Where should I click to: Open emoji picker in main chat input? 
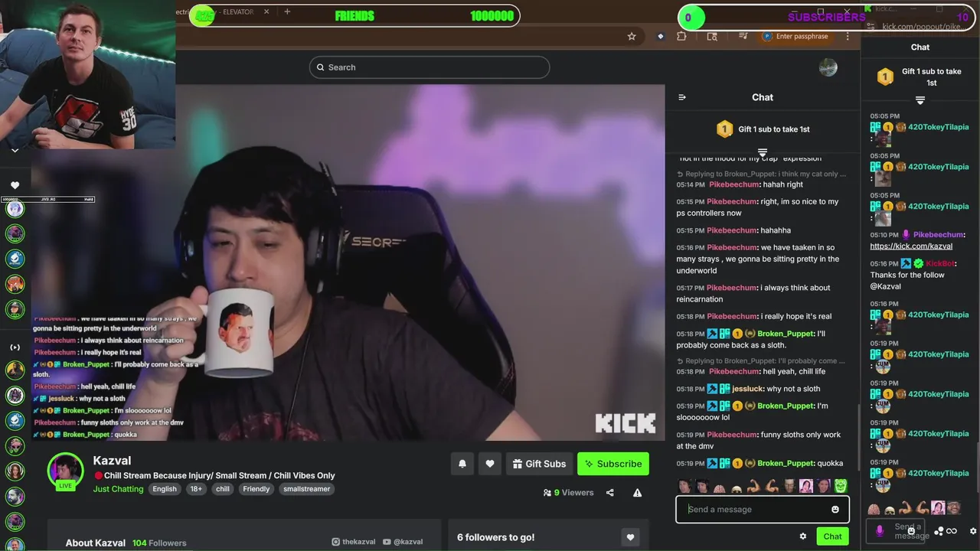pos(835,510)
